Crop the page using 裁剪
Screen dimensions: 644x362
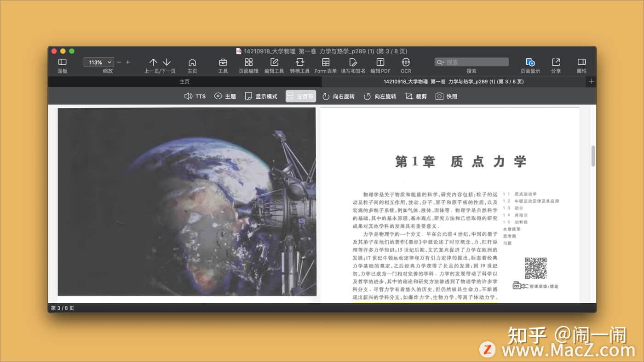tap(415, 96)
